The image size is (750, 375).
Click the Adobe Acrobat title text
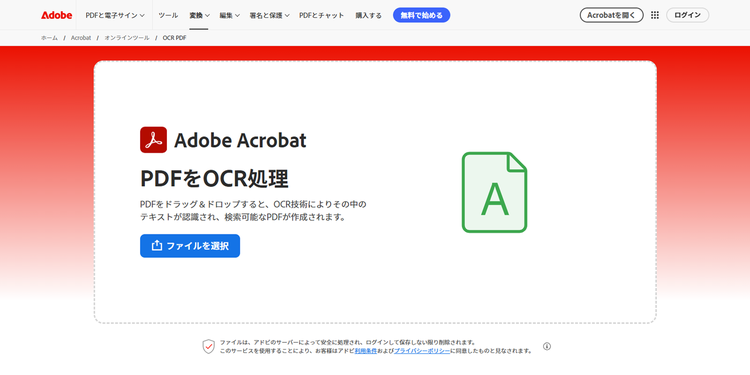coord(240,140)
